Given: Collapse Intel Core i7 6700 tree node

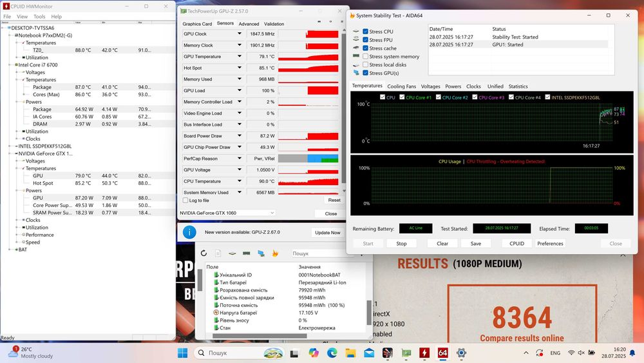Looking at the screenshot, I should click(10, 65).
